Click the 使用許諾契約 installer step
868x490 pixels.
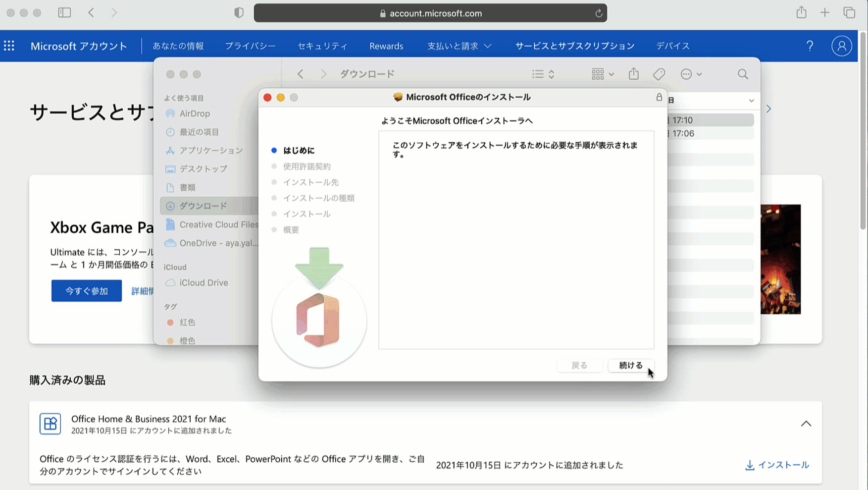(x=301, y=166)
